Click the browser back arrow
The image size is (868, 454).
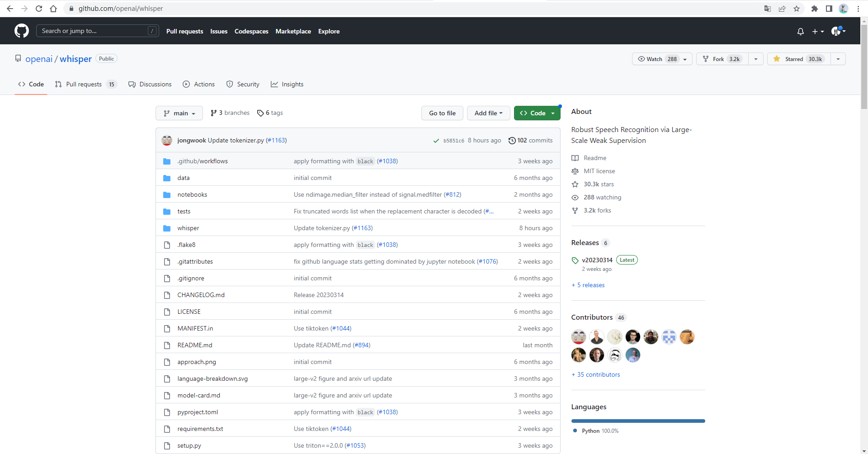10,9
